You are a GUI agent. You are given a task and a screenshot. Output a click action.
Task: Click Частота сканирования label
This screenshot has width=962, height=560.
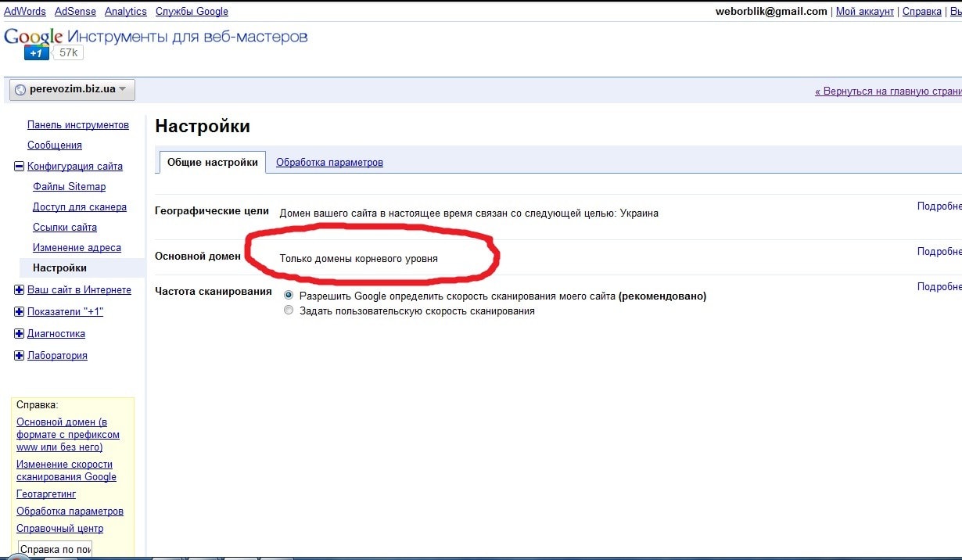click(x=214, y=291)
